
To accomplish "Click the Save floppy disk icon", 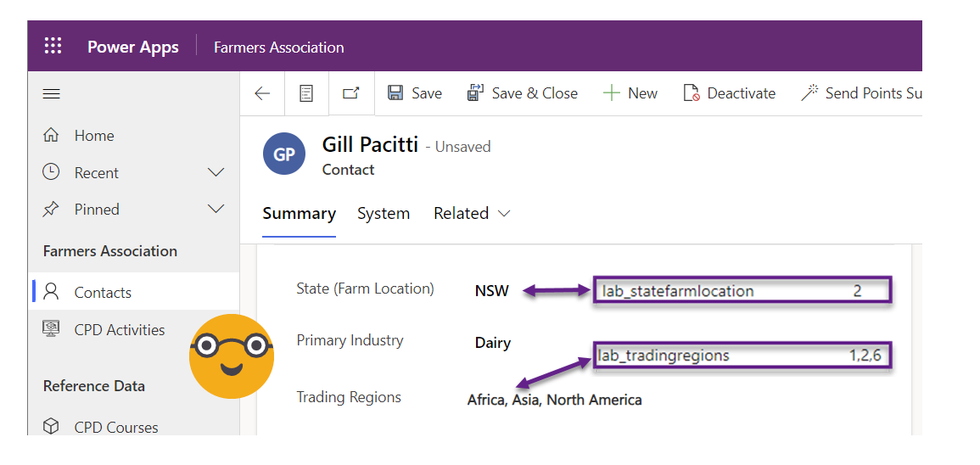I will 395,93.
